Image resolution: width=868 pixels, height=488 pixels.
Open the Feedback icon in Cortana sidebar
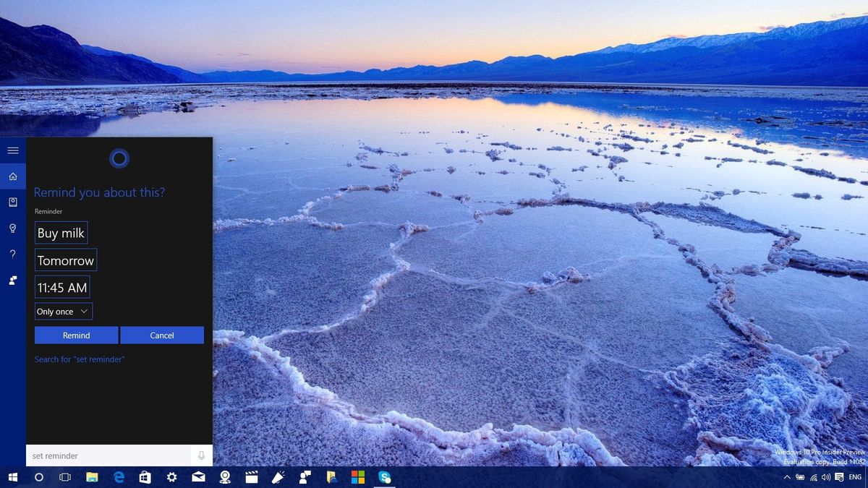tap(13, 280)
